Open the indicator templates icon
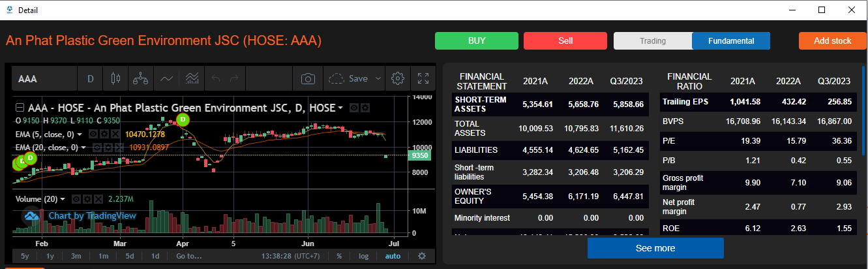868x269 pixels. 192,79
